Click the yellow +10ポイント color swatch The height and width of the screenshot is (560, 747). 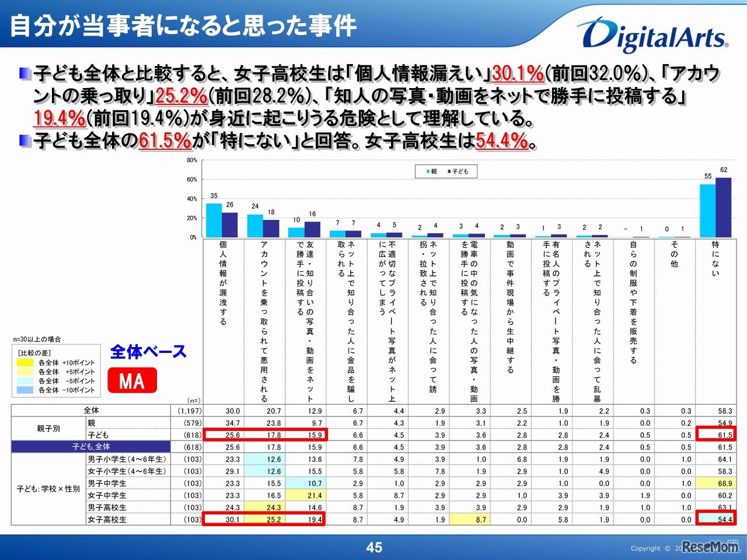click(26, 363)
